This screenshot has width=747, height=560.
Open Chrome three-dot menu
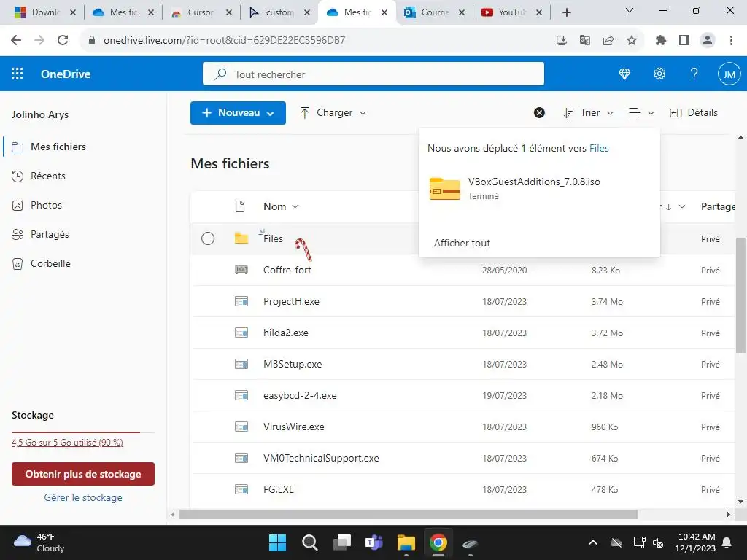731,41
